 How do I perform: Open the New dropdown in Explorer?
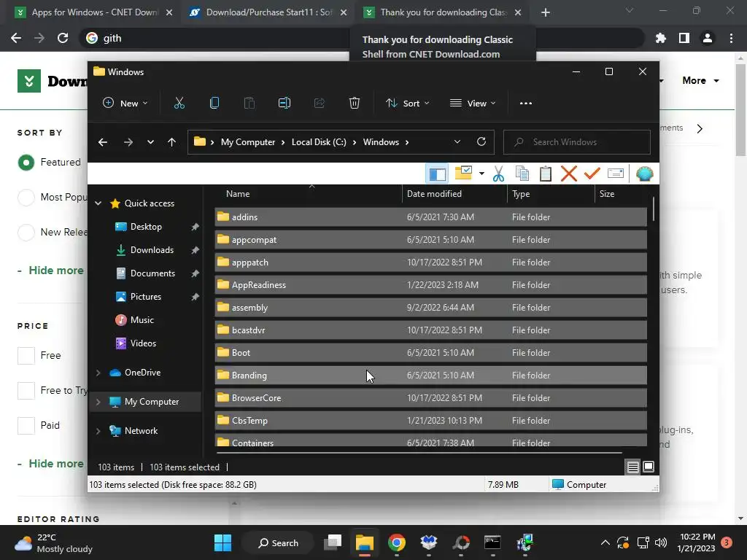125,104
